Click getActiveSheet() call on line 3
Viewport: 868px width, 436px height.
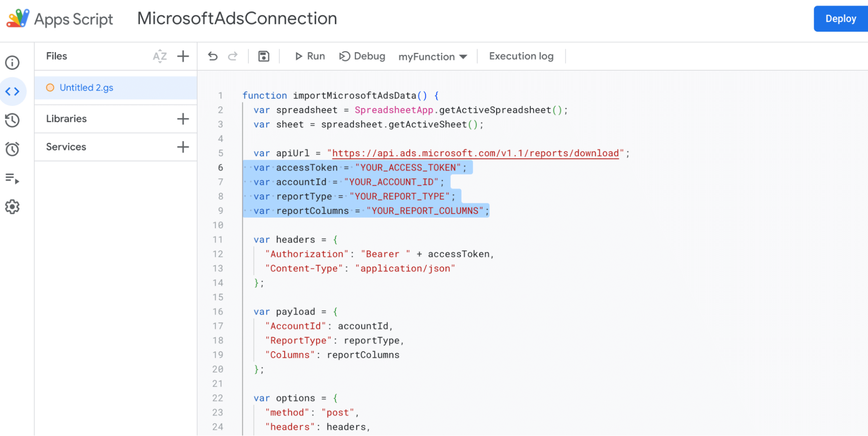pyautogui.click(x=433, y=125)
